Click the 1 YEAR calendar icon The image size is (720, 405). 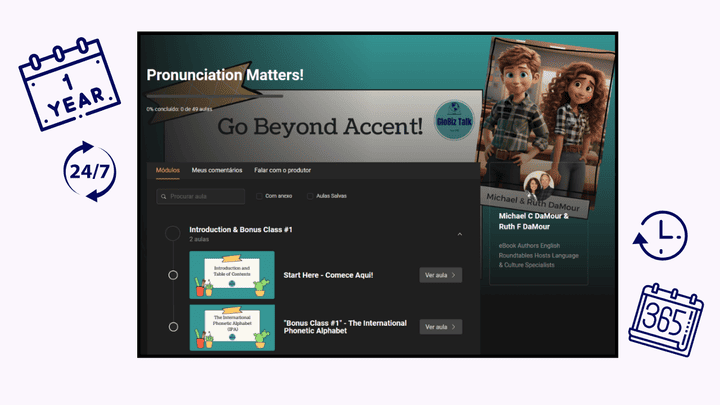(70, 84)
